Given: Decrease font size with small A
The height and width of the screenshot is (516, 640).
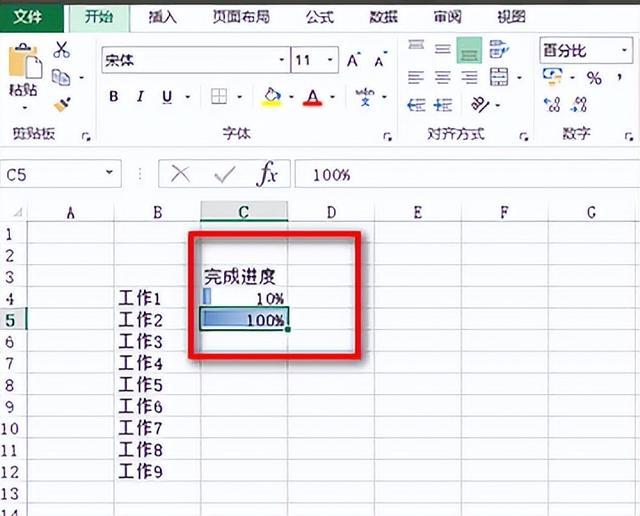Looking at the screenshot, I should point(380,60).
